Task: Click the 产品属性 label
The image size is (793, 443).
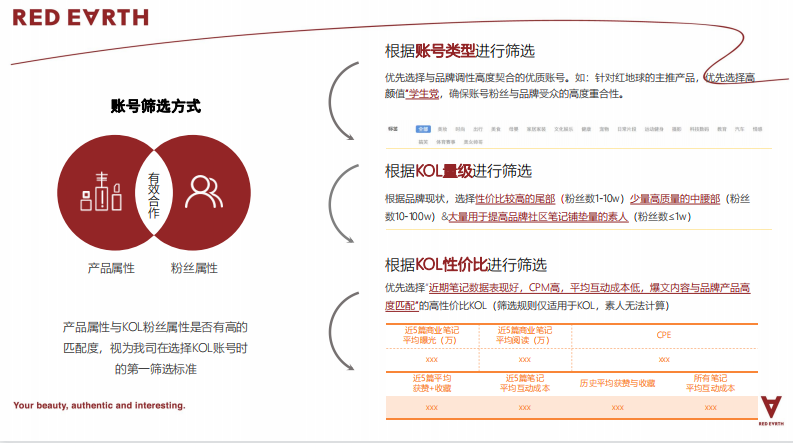Action: [111, 268]
